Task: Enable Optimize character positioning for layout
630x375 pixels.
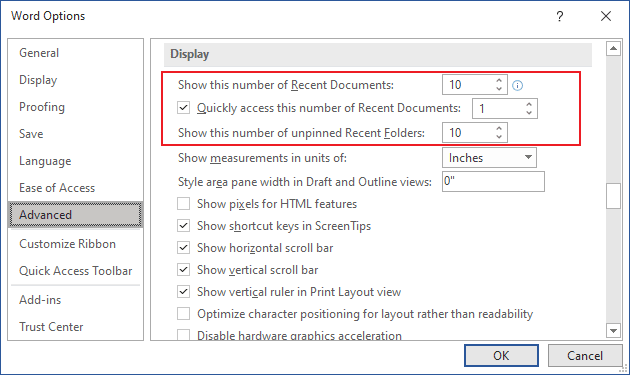Action: point(184,314)
